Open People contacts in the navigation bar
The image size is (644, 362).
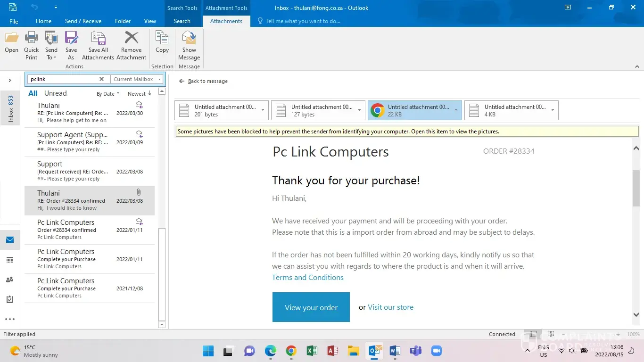10,280
